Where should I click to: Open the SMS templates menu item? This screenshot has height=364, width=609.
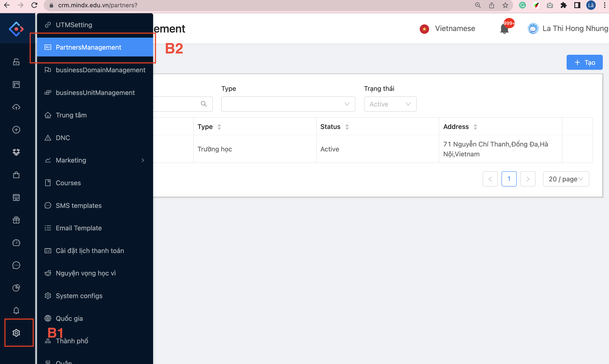(x=79, y=206)
